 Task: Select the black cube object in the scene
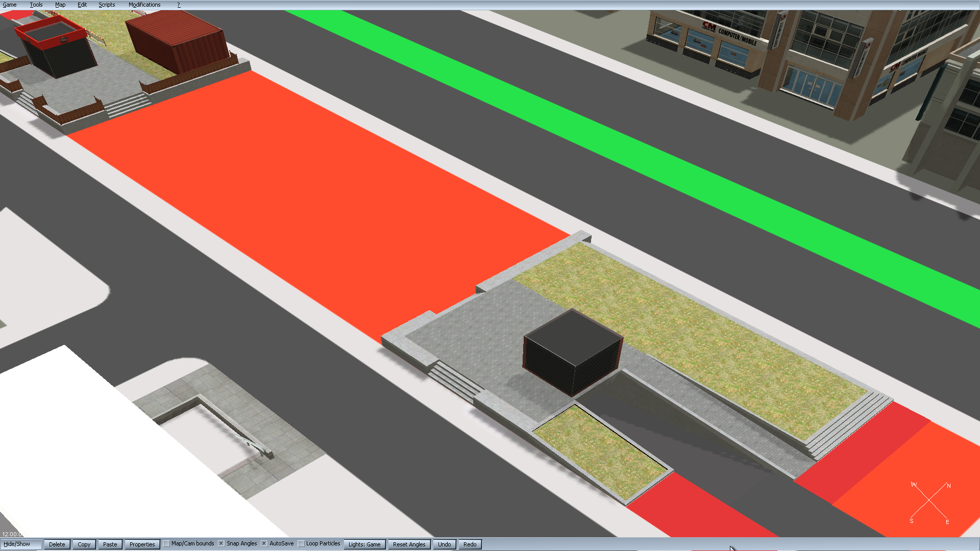[x=572, y=352]
